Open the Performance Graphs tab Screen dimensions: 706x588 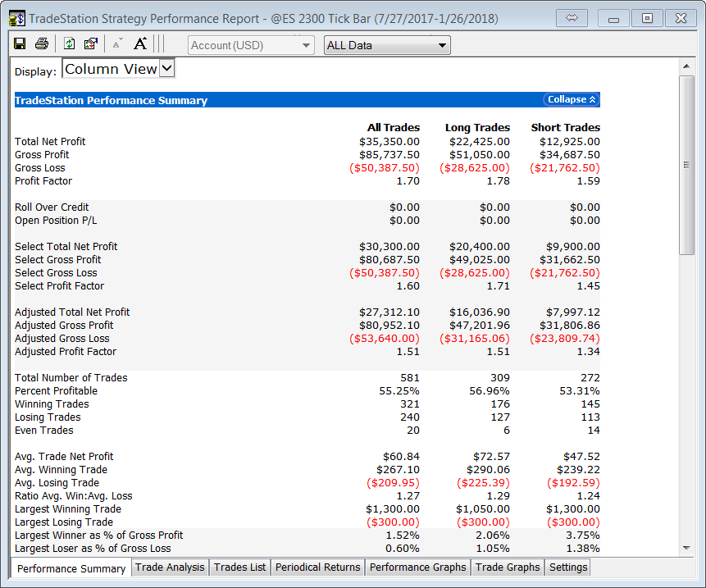[417, 567]
